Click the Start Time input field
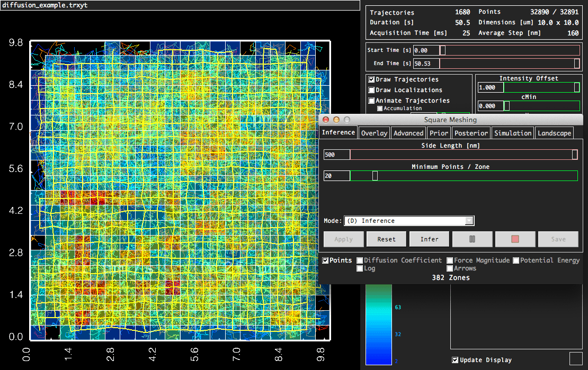The image size is (588, 370). click(x=426, y=50)
